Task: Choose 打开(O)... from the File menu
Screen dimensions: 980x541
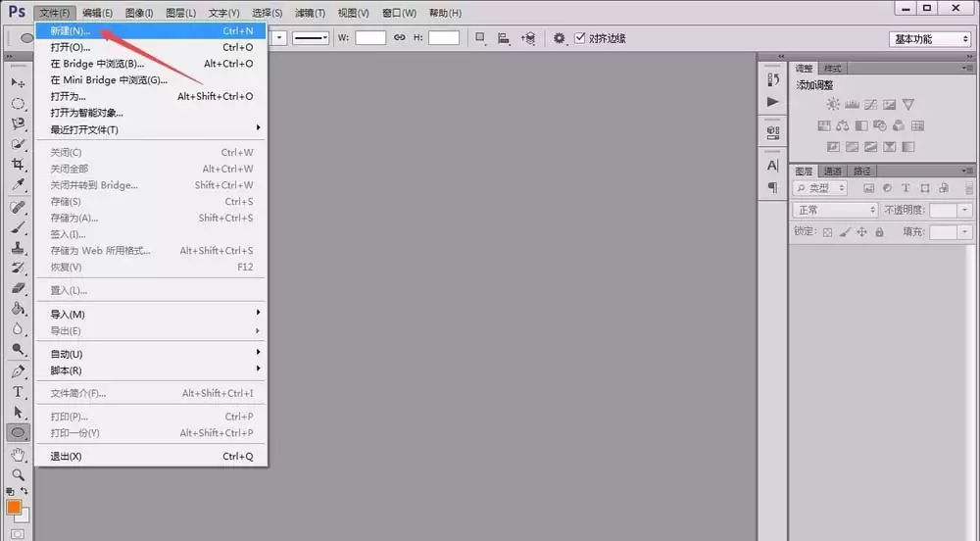Action: click(x=151, y=47)
